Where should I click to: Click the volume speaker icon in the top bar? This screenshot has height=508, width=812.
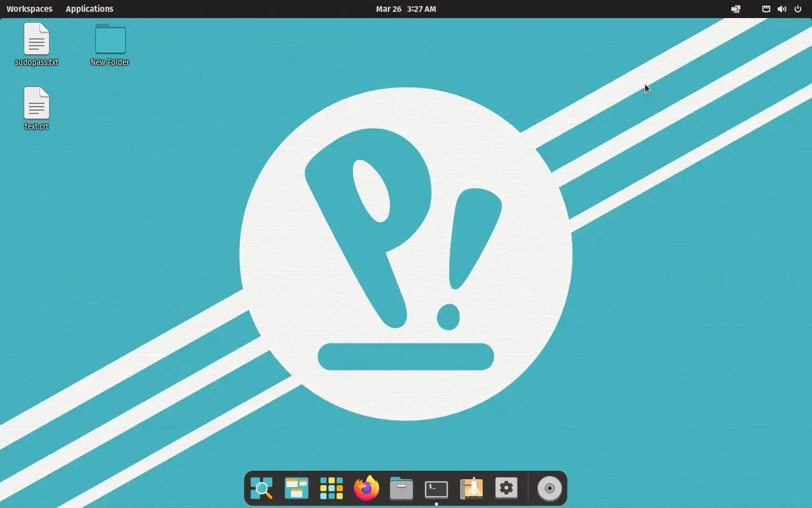click(782, 9)
